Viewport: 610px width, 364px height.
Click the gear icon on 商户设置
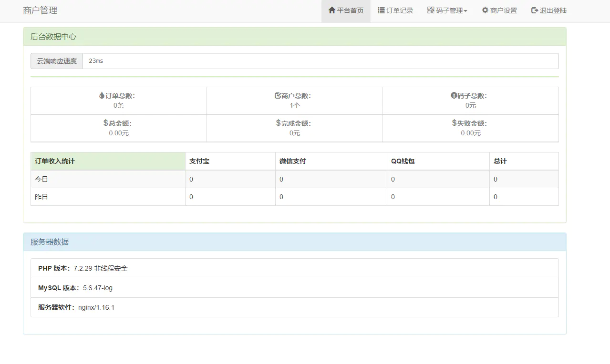[x=484, y=10]
